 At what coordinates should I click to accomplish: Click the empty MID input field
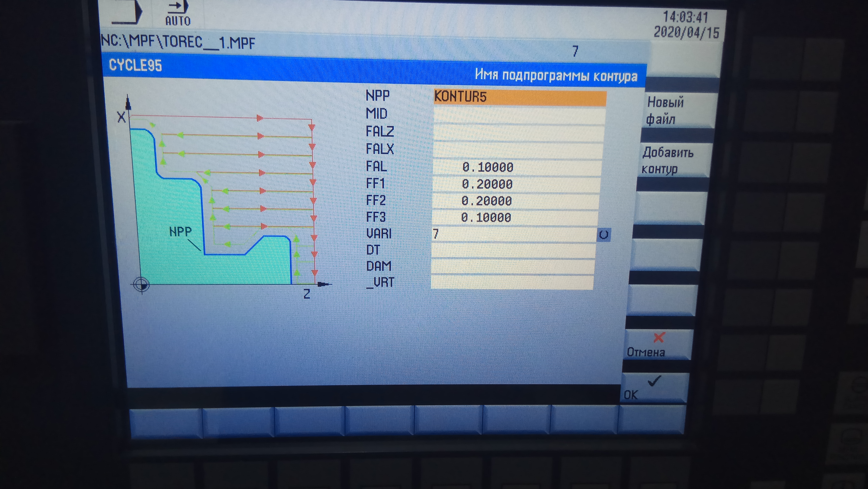(x=519, y=115)
